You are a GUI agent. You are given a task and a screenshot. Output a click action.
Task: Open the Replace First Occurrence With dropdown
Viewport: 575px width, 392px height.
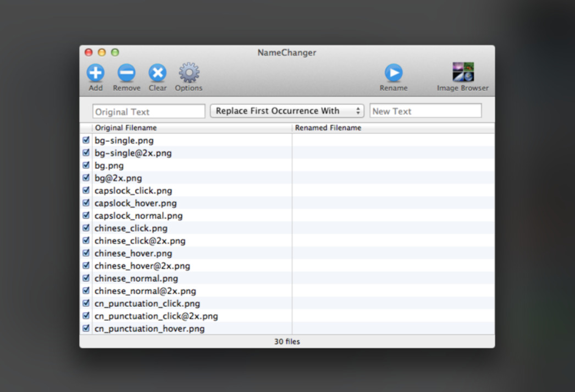pyautogui.click(x=287, y=111)
